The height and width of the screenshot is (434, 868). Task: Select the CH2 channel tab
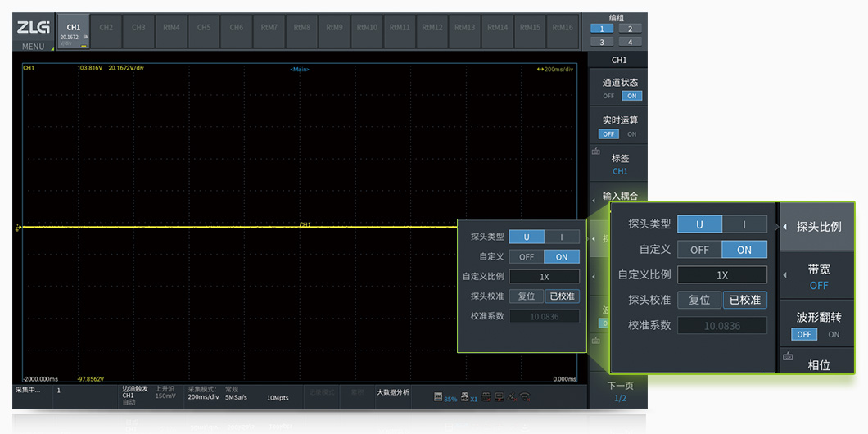106,27
